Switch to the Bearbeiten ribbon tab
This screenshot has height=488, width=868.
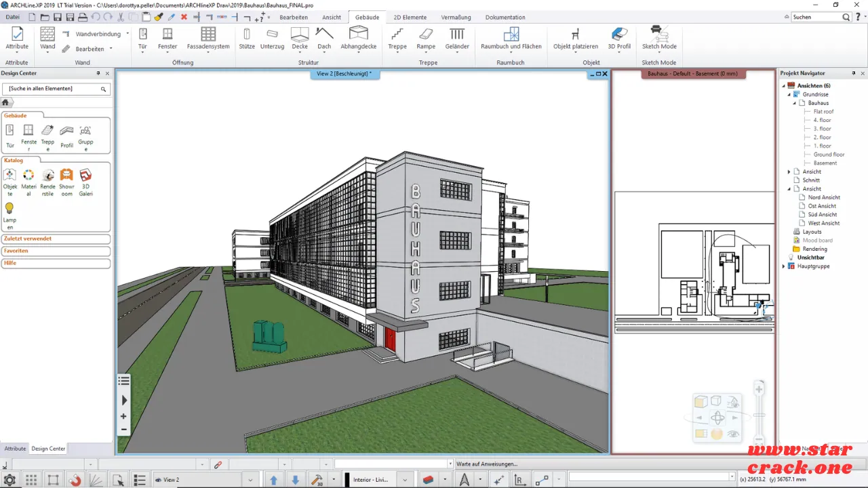tap(294, 17)
